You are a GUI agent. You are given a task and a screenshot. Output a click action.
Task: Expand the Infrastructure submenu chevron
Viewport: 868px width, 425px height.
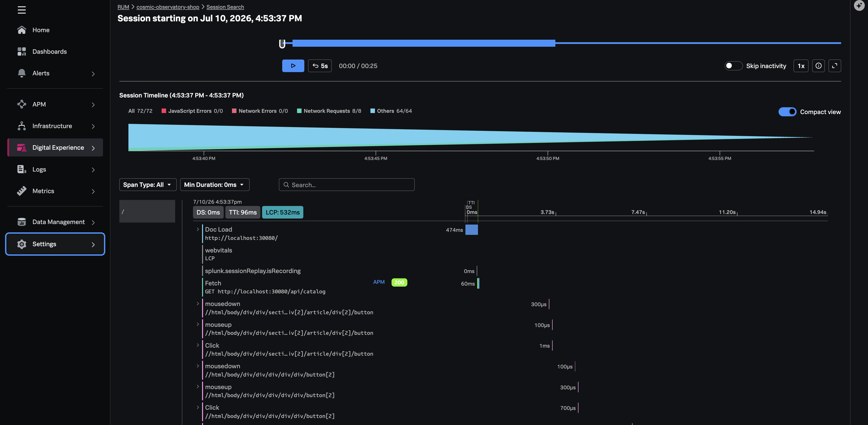93,126
